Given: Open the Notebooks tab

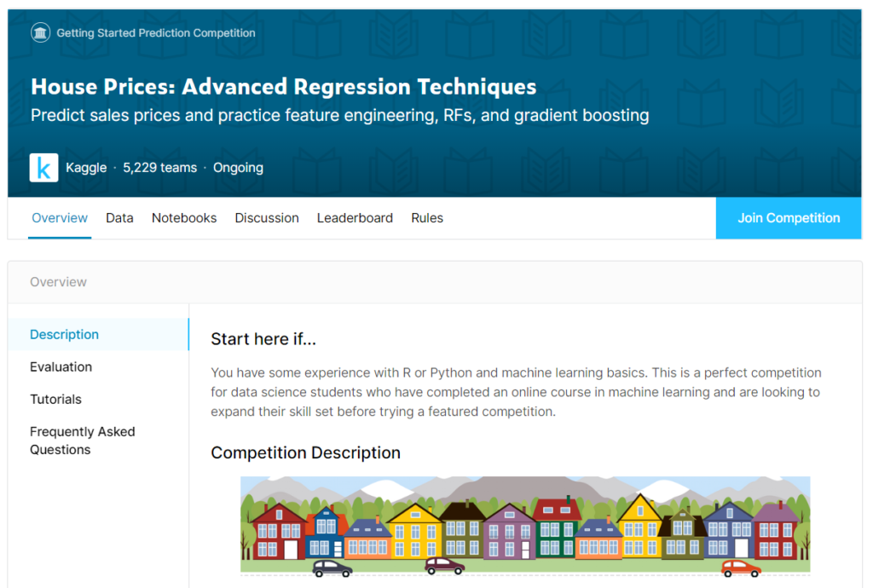Looking at the screenshot, I should (x=184, y=218).
